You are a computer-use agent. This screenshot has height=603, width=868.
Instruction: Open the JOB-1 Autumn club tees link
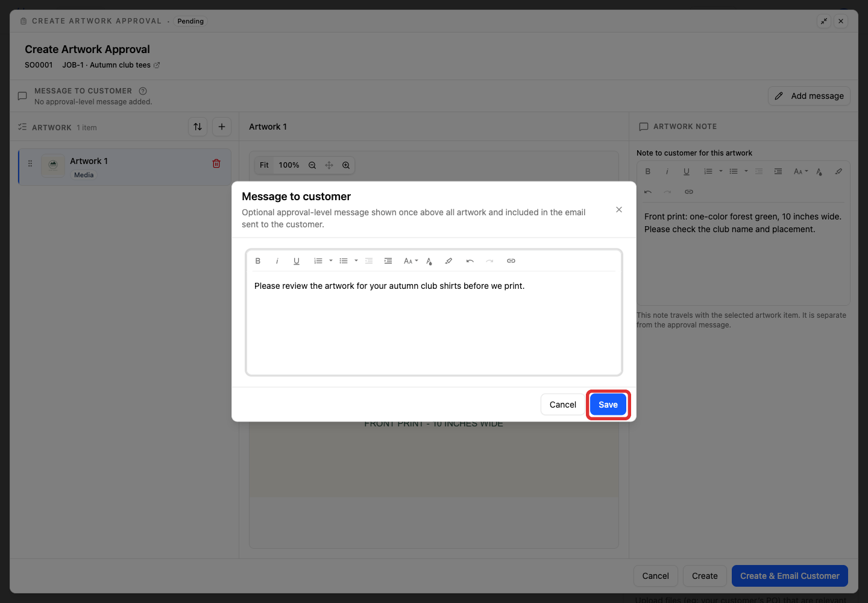point(111,65)
